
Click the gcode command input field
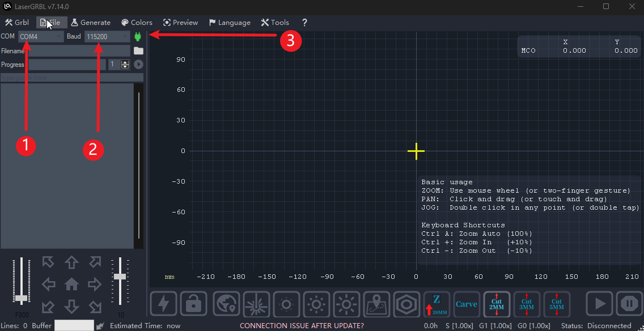71,78
